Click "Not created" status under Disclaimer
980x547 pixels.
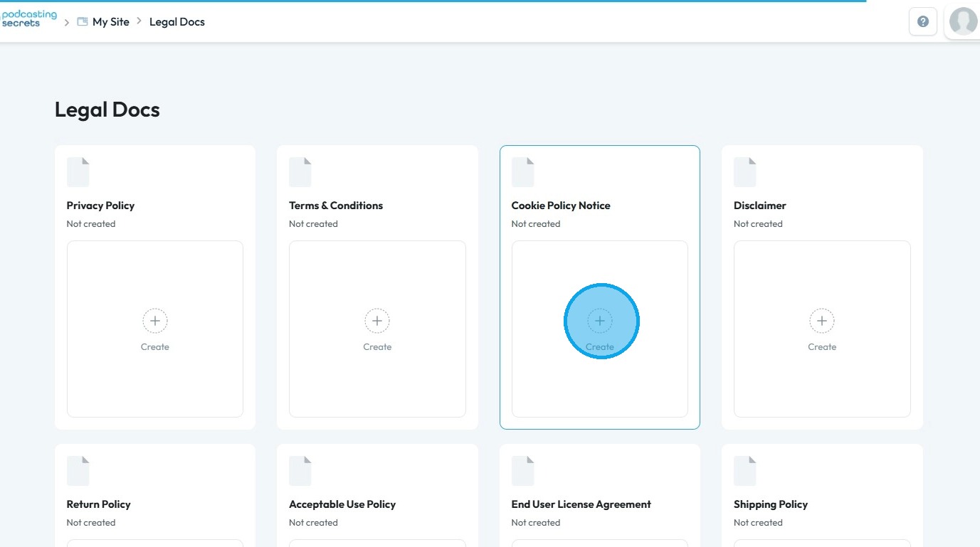coord(758,224)
